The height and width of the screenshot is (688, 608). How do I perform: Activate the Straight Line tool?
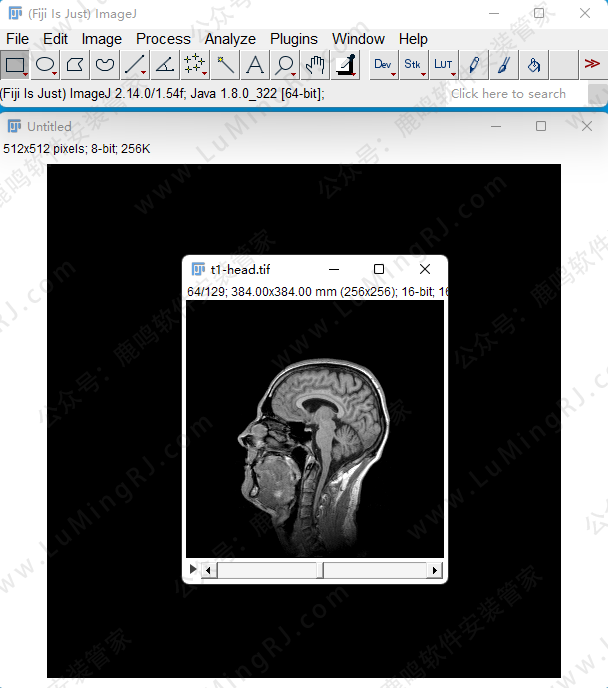click(x=135, y=65)
